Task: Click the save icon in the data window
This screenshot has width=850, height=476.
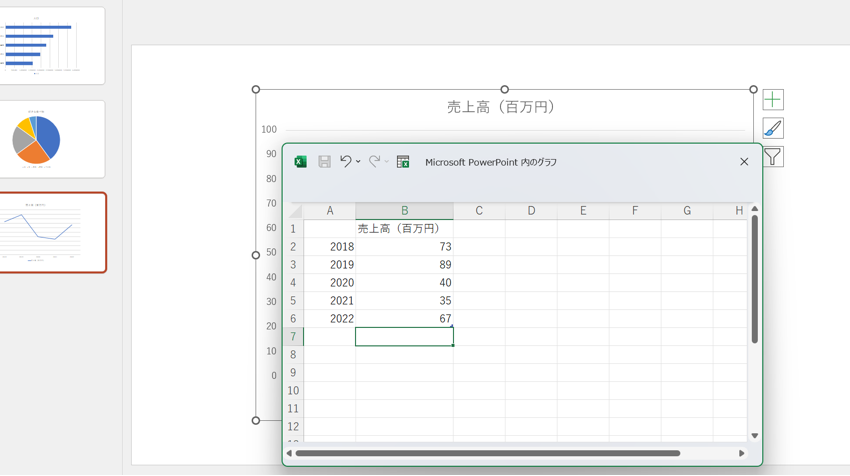Action: 324,162
